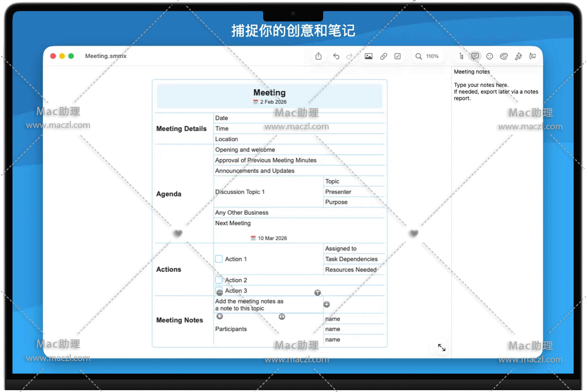Redo using the forward arrow

(x=350, y=56)
